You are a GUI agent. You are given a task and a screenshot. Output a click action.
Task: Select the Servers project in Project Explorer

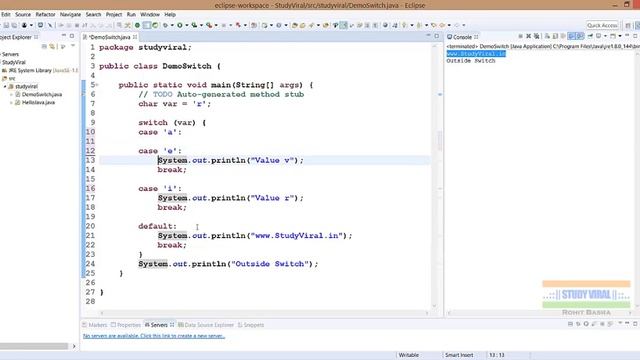(10, 54)
